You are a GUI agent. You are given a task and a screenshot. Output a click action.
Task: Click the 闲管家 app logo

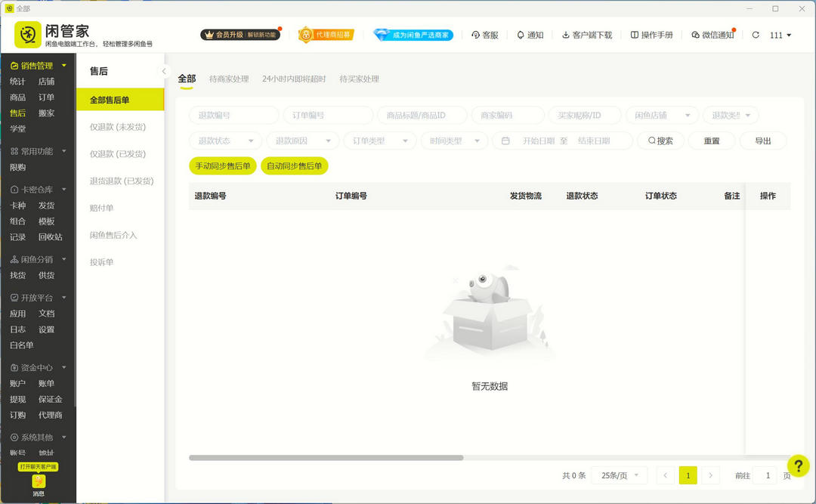[26, 35]
